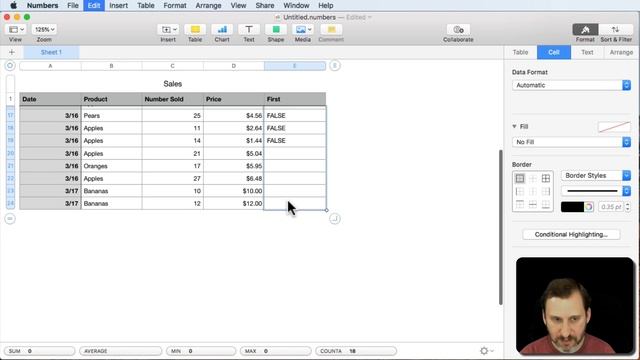This screenshot has width=640, height=360.
Task: Click the table resize handle at bottom-right corner
Action: [x=335, y=219]
